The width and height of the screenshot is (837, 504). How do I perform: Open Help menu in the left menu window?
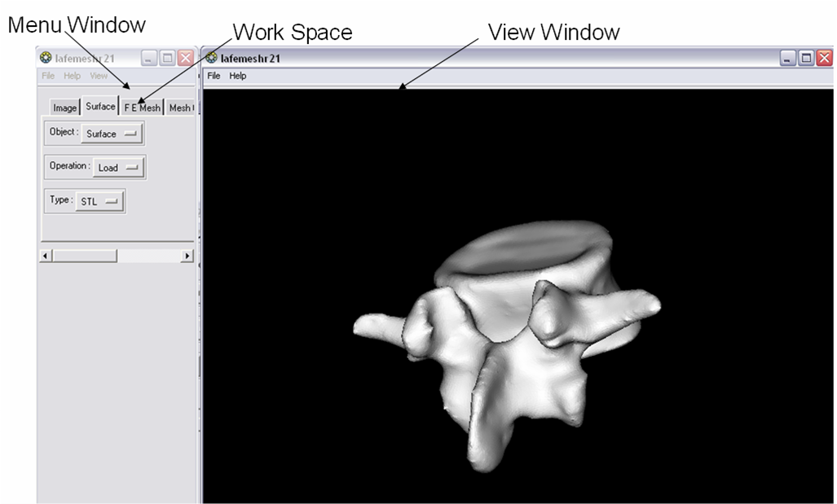click(x=73, y=76)
